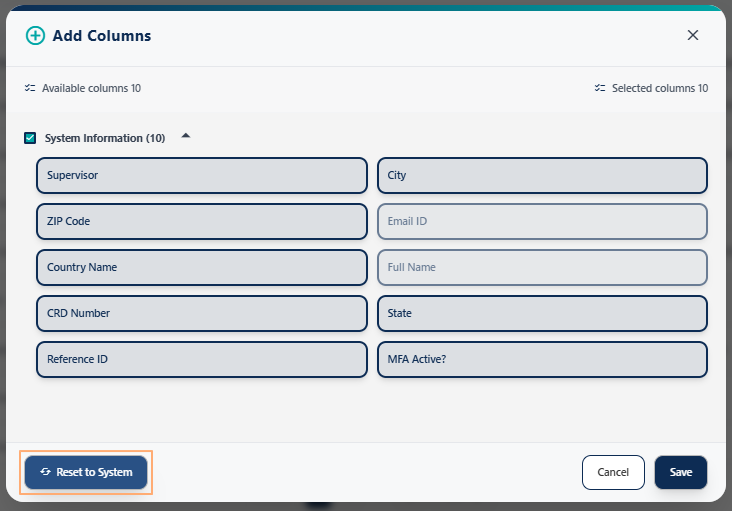Toggle the System Information checkbox
The width and height of the screenshot is (732, 511).
[x=30, y=138]
